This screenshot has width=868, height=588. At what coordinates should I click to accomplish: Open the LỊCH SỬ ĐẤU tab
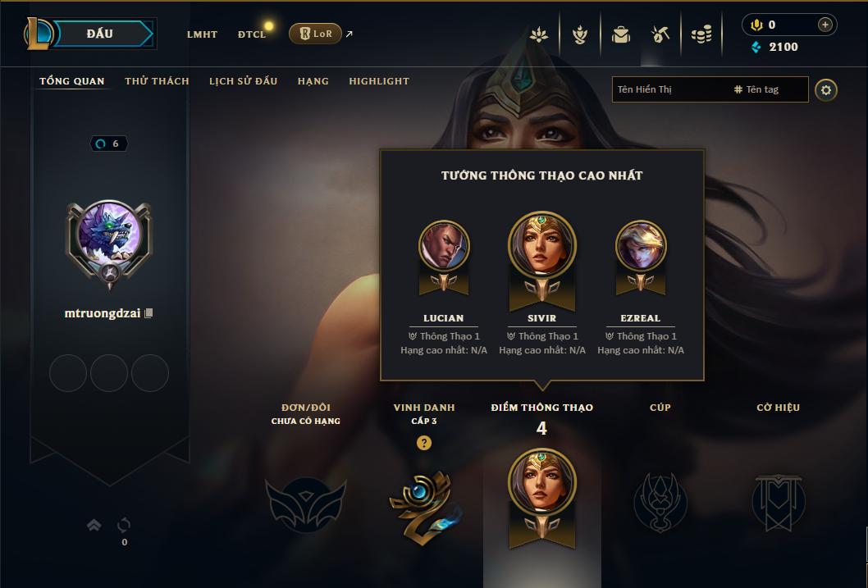[243, 80]
